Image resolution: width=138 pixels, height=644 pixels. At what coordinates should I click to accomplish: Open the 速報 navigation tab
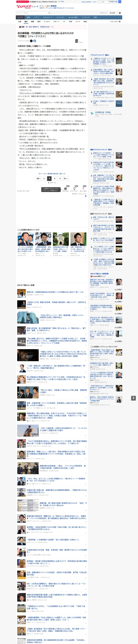28,17
